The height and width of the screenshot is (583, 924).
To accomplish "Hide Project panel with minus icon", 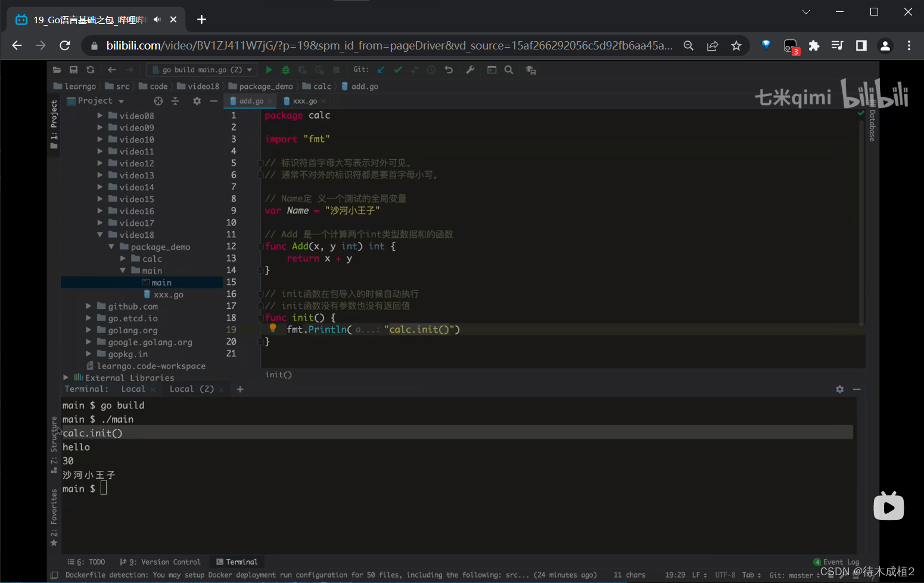I will click(214, 101).
